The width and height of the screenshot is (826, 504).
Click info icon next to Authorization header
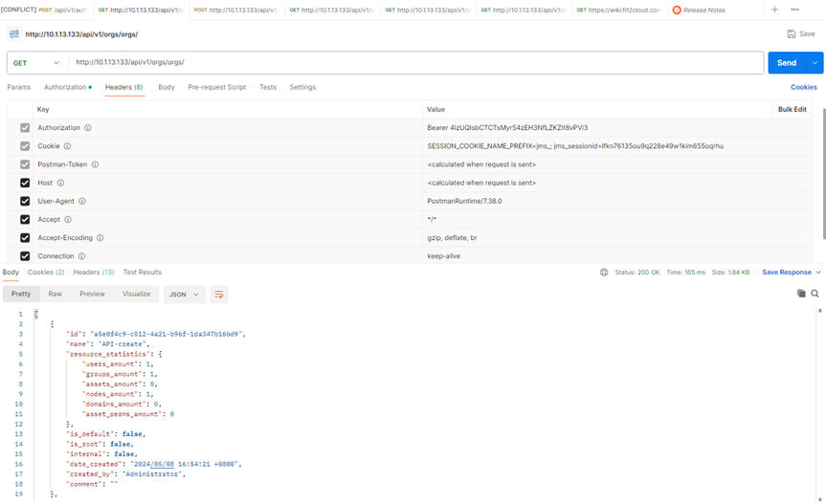(88, 128)
